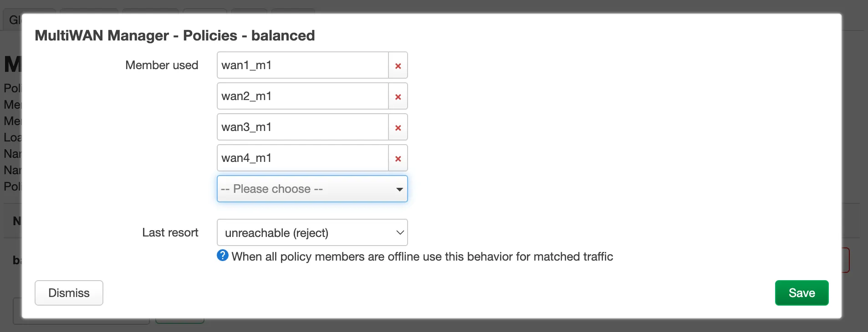Click inside the wan1_m1 member field
Screen dimensions: 868x332
[x=302, y=65]
